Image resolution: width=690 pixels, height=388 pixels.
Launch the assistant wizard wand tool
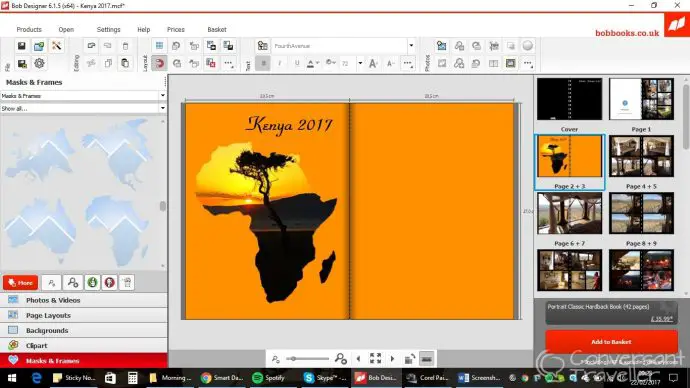[x=56, y=46]
